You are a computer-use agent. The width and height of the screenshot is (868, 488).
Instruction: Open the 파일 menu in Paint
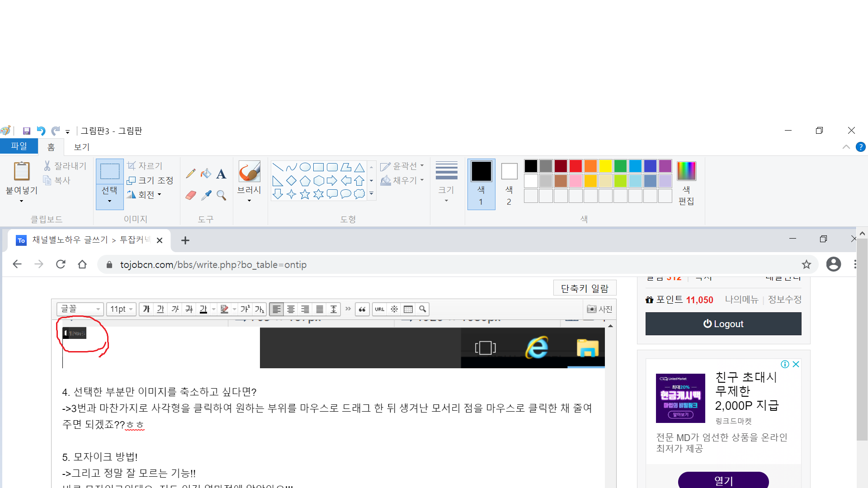(19, 146)
